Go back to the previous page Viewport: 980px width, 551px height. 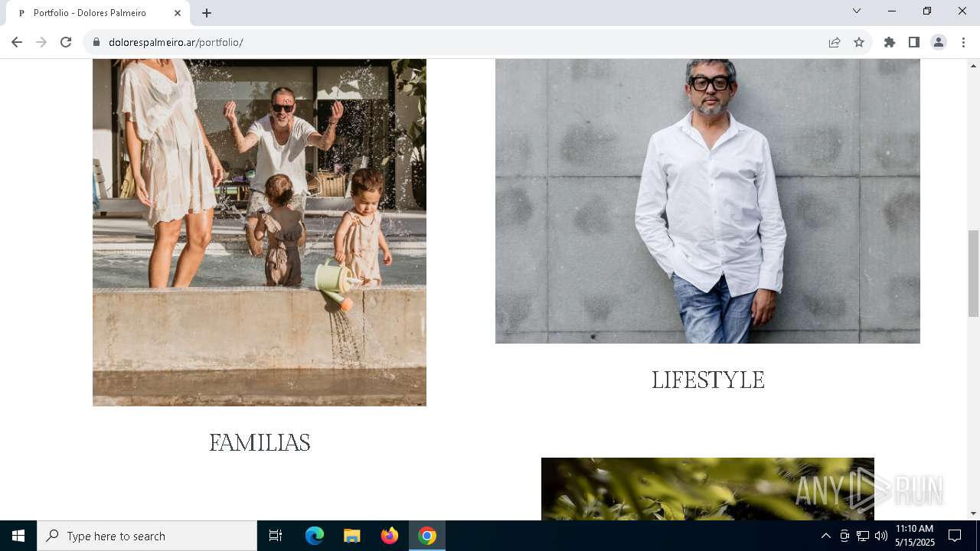17,42
